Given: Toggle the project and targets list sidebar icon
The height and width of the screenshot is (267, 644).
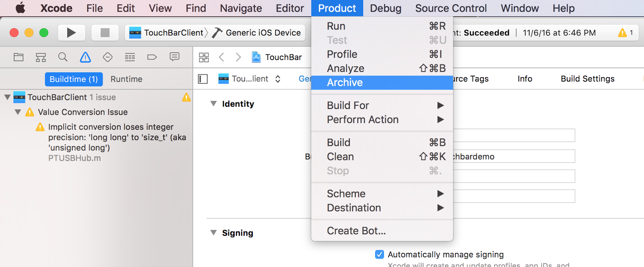Looking at the screenshot, I should point(203,79).
